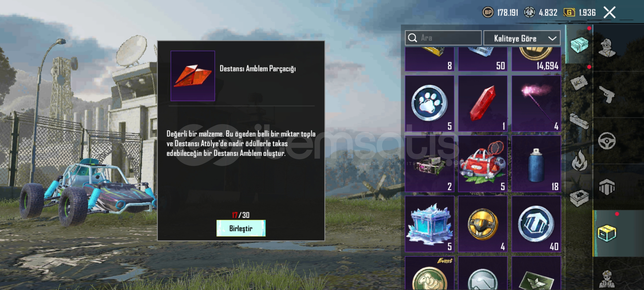Select the pink magic wand item
The width and height of the screenshot is (644, 290).
coord(536,104)
